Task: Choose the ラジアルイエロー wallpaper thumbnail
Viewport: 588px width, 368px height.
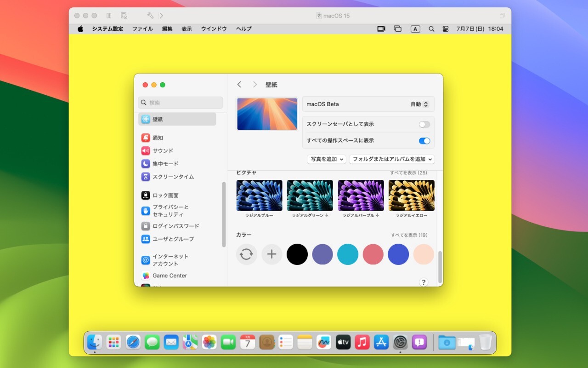Action: click(412, 195)
